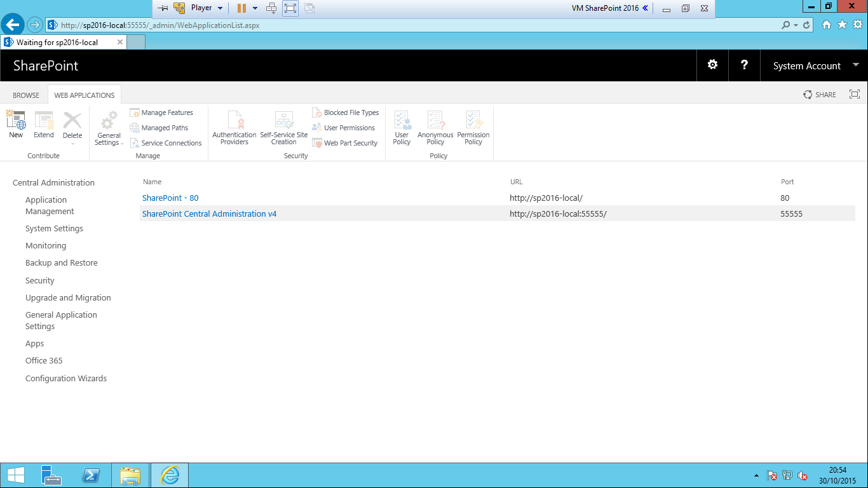The width and height of the screenshot is (868, 488).
Task: Open a new browser tab
Action: (136, 42)
